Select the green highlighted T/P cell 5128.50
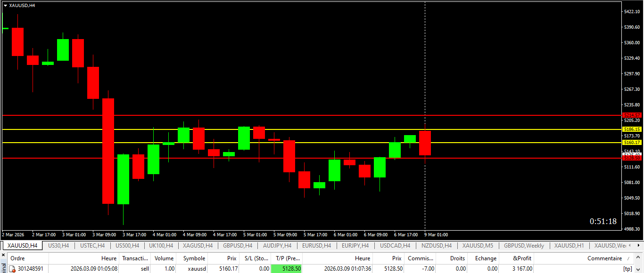Image resolution: width=644 pixels, height=273 pixels. 286,269
